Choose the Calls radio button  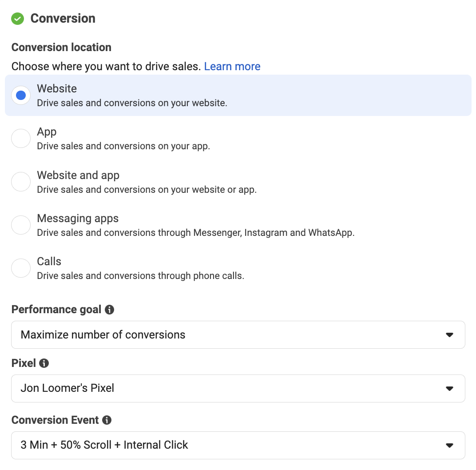pos(21,268)
